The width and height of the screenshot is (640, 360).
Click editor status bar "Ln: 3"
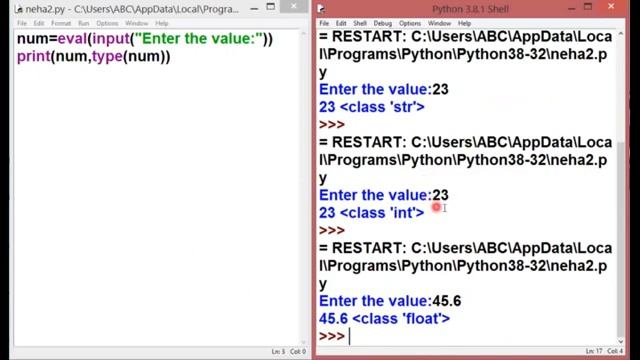pyautogui.click(x=278, y=351)
